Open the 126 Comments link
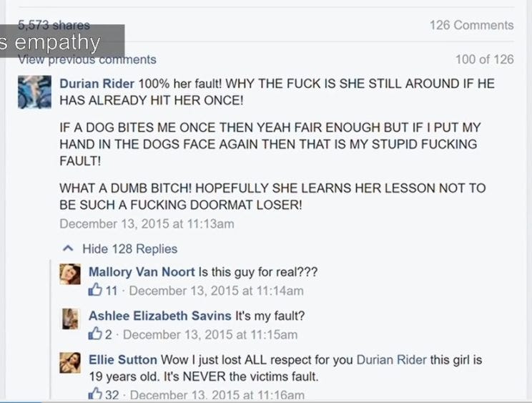 (x=472, y=25)
